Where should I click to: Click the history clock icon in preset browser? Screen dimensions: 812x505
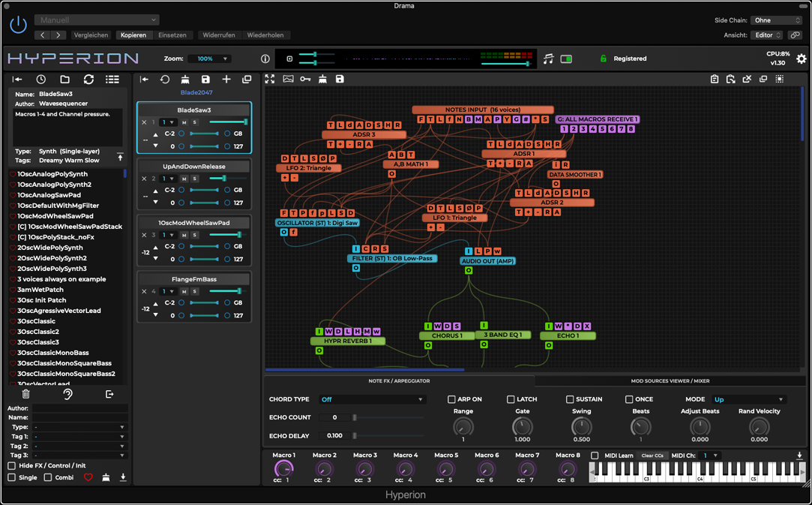pos(41,79)
